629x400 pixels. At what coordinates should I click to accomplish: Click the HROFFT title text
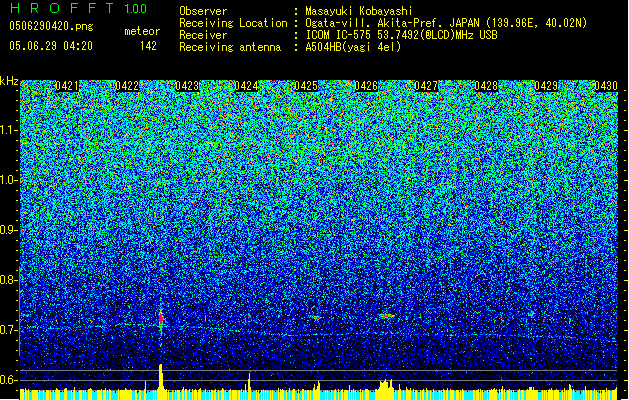coord(62,8)
